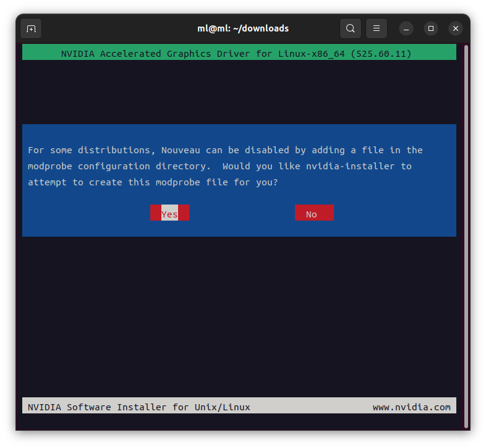Click the terminal vertical scrollbar
The width and height of the screenshot is (486, 448).
pyautogui.click(x=466, y=237)
